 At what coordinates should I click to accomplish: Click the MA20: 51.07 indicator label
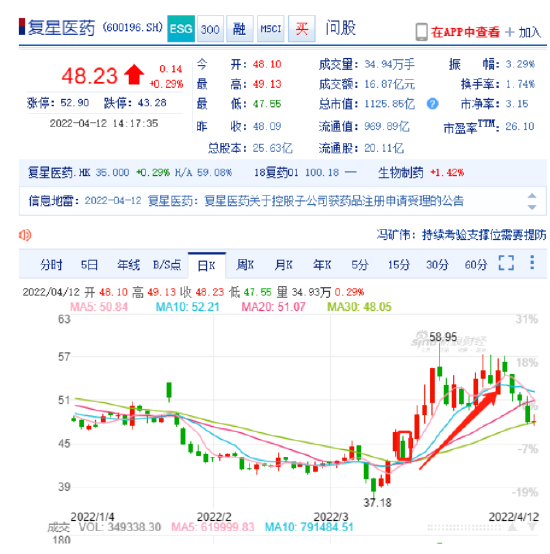pos(273,307)
